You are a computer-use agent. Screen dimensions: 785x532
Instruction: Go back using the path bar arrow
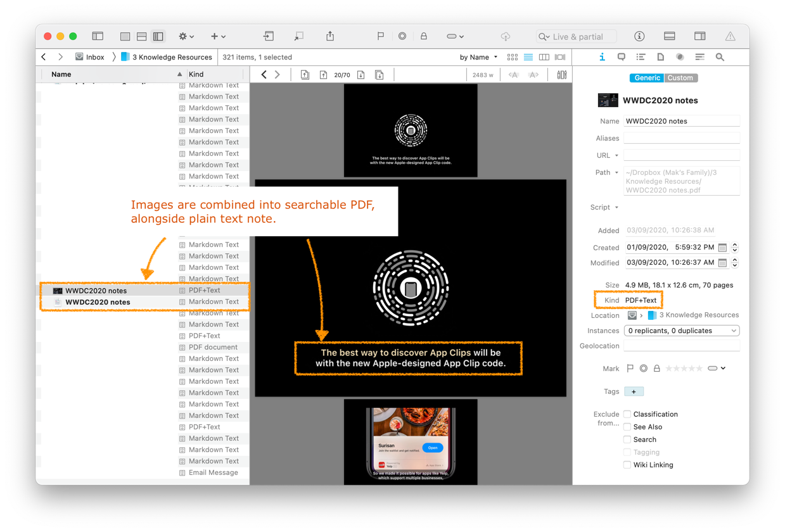(44, 57)
